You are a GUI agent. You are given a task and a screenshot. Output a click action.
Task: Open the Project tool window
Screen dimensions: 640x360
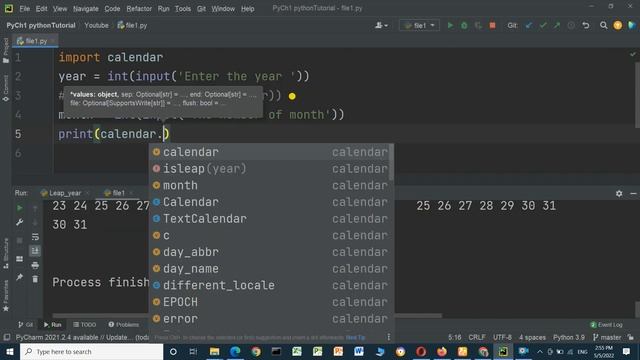[x=6, y=51]
